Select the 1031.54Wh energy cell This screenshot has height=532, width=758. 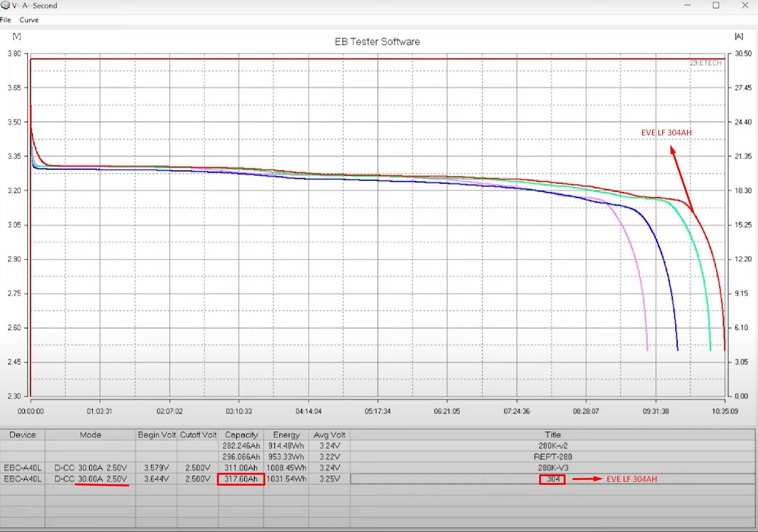coord(286,479)
